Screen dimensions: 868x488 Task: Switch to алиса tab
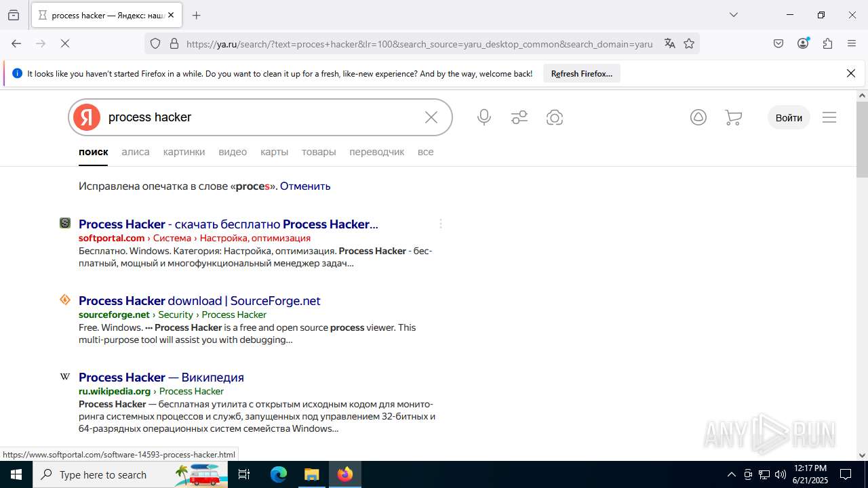pyautogui.click(x=136, y=152)
